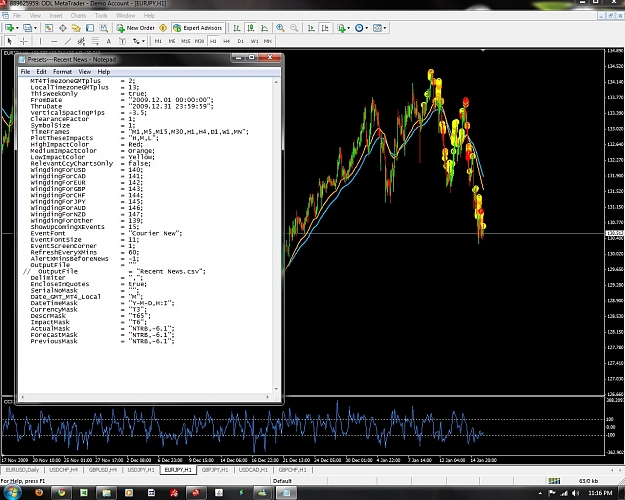Zoom in on the chart

[x=280, y=28]
